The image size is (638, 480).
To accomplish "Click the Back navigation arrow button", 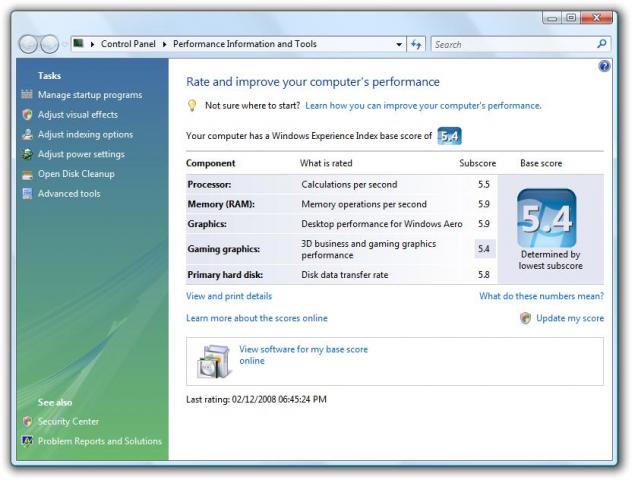I will [x=28, y=44].
